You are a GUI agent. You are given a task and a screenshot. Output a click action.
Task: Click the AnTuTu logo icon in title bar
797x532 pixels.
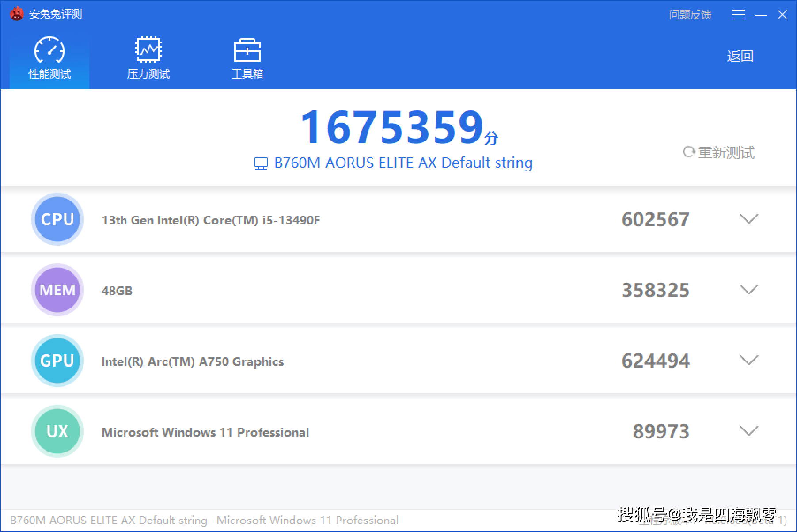(16, 14)
